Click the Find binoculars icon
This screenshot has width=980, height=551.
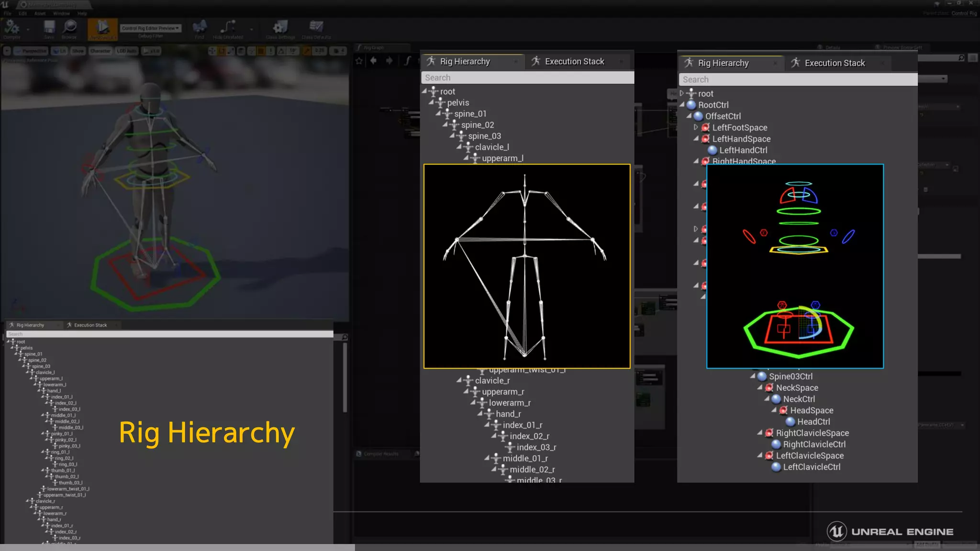point(200,27)
